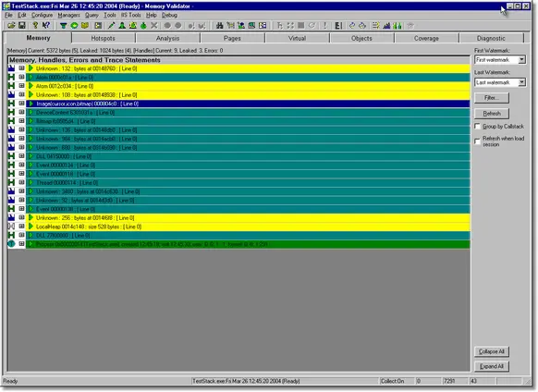This screenshot has height=392, width=538.
Task: Open the File menu
Action: point(8,15)
